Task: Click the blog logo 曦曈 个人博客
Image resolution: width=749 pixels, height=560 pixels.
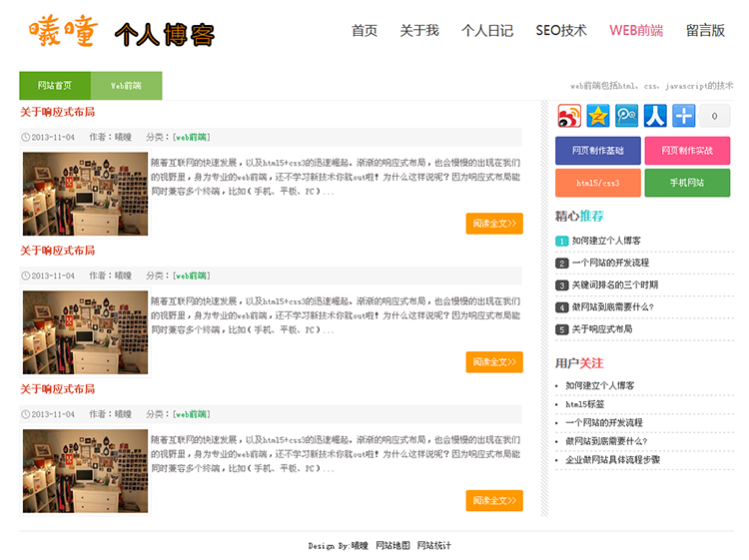Action: pyautogui.click(x=121, y=32)
